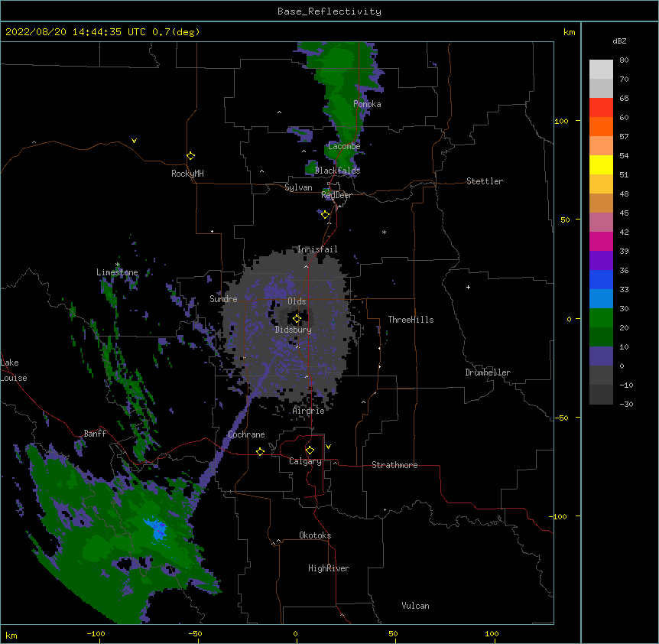Click the dBZ legend heading
Viewport: 659px width, 644px height.
tap(619, 41)
